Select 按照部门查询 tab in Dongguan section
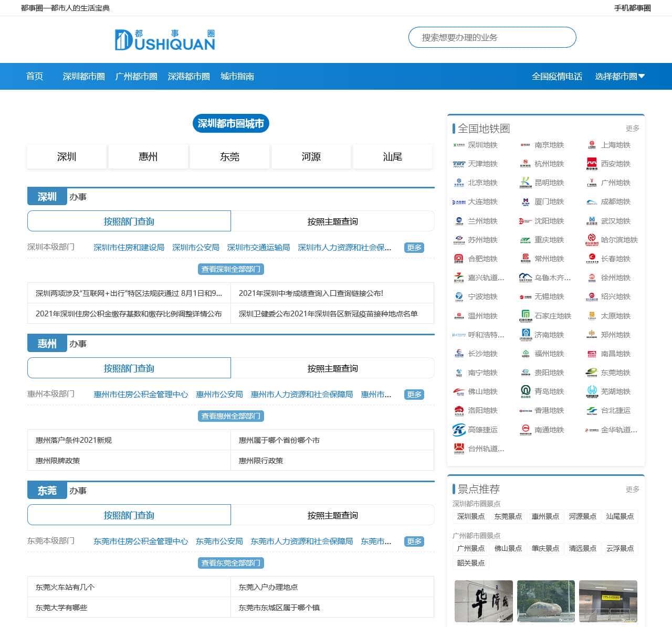The image size is (672, 627). click(129, 515)
